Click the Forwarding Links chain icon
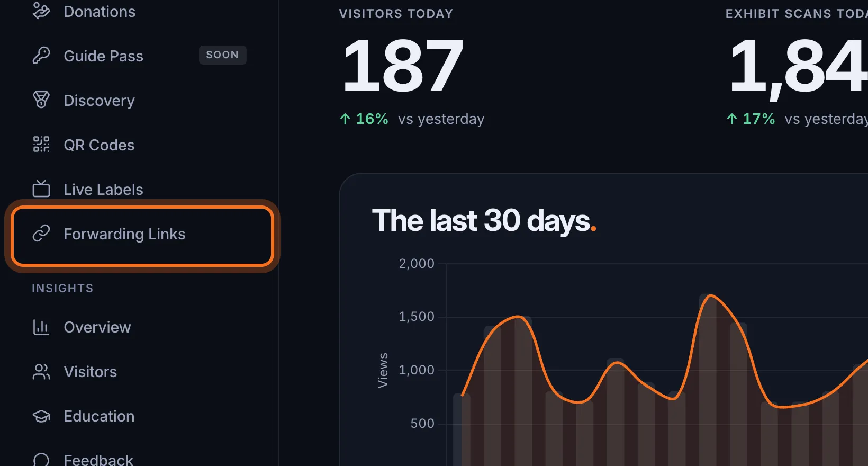 click(x=41, y=233)
